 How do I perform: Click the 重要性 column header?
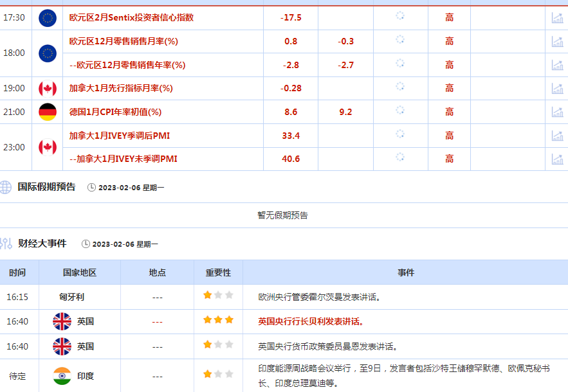[218, 272]
